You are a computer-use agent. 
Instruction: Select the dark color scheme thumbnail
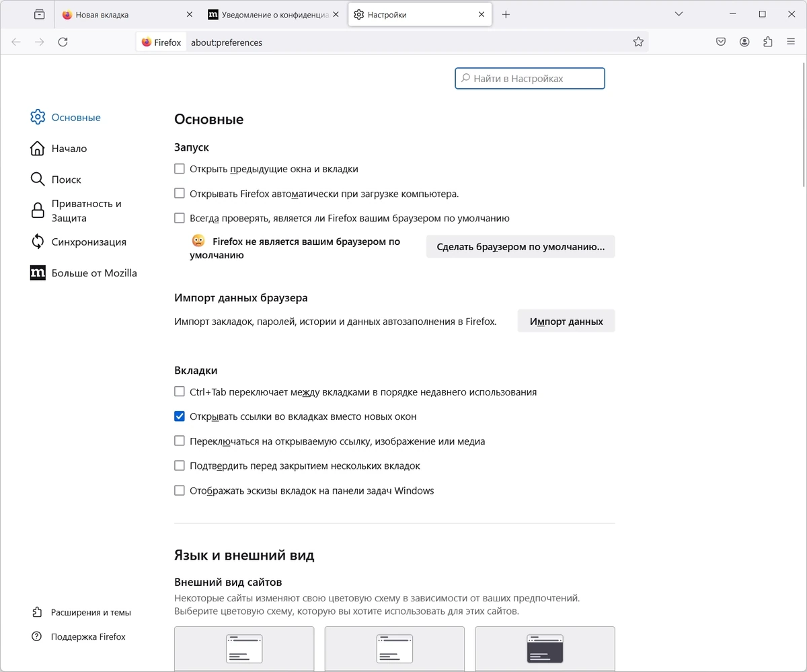[x=545, y=649]
